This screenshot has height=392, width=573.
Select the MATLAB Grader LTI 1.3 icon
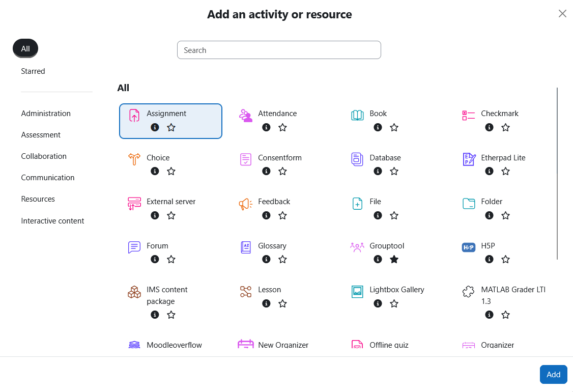coord(468,291)
